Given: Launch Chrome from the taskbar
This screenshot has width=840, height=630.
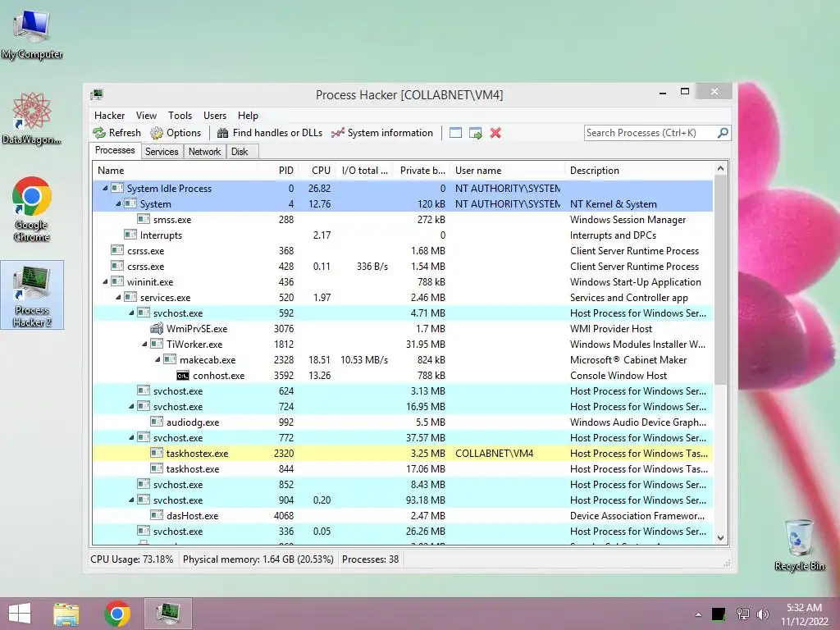Looking at the screenshot, I should click(117, 614).
